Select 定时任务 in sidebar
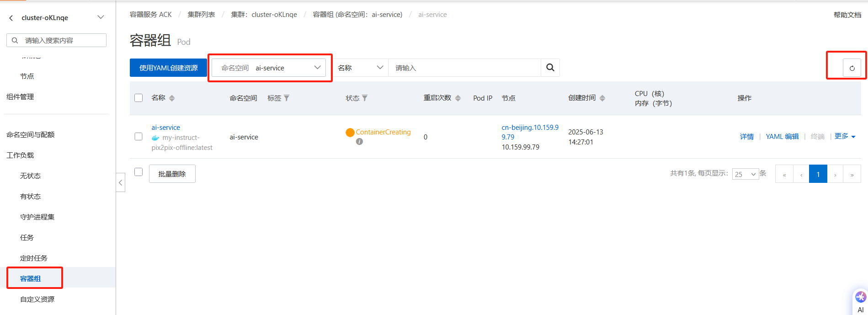The image size is (868, 315). click(x=34, y=258)
